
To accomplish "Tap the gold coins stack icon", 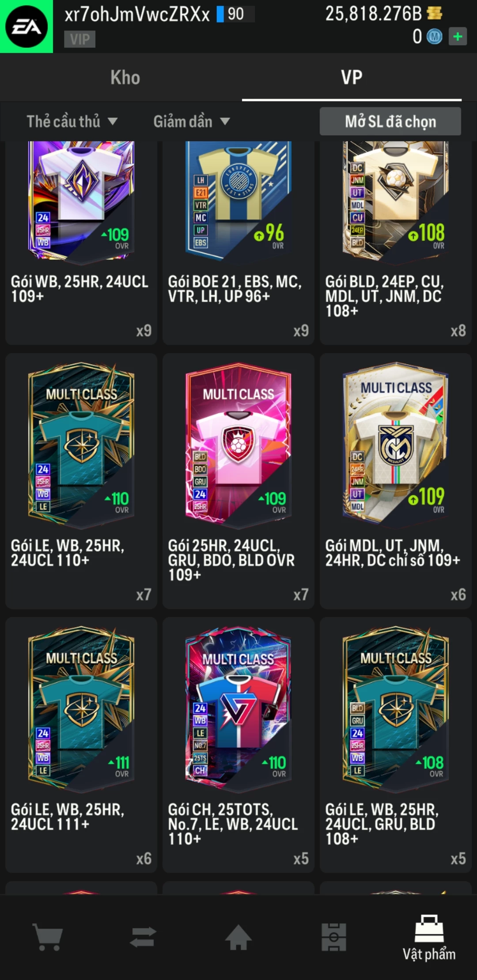I will point(435,13).
